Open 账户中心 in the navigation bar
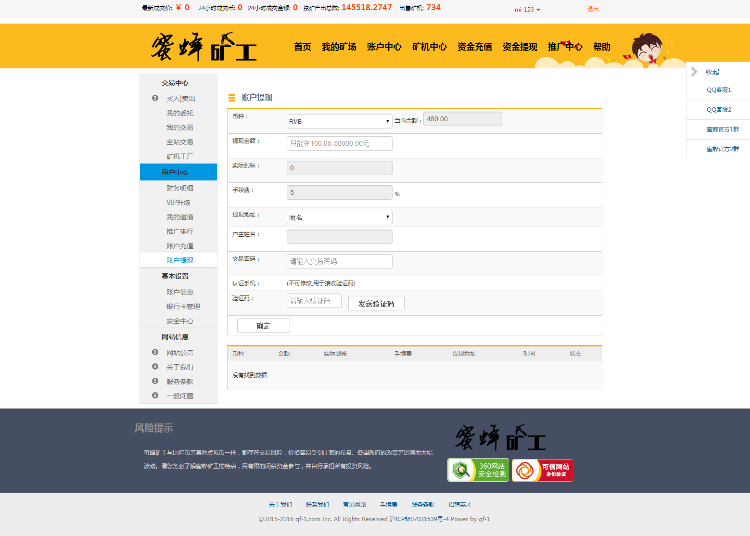The image size is (750, 536). 384,47
